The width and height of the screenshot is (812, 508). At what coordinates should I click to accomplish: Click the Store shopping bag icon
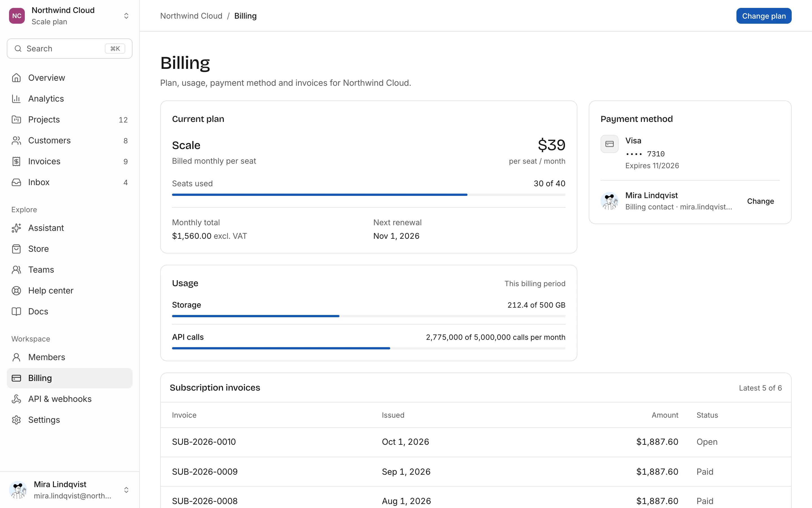pos(16,249)
